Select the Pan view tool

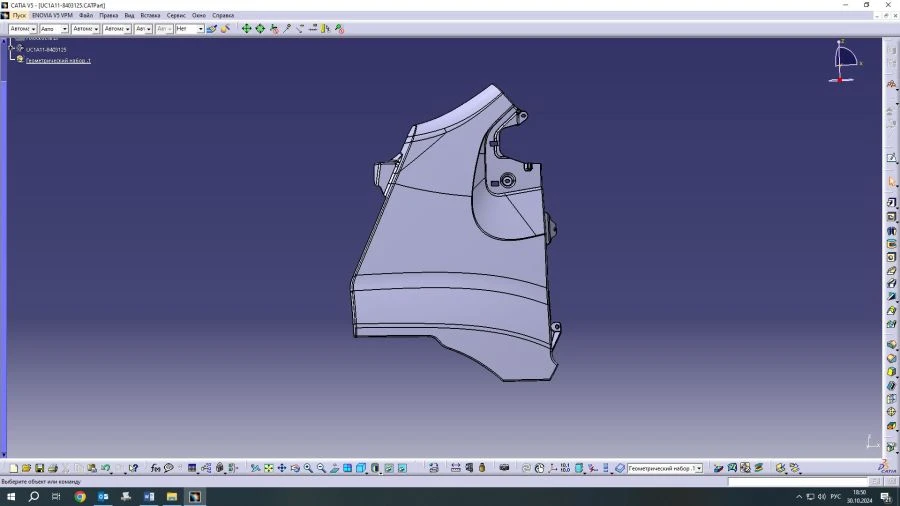click(282, 468)
